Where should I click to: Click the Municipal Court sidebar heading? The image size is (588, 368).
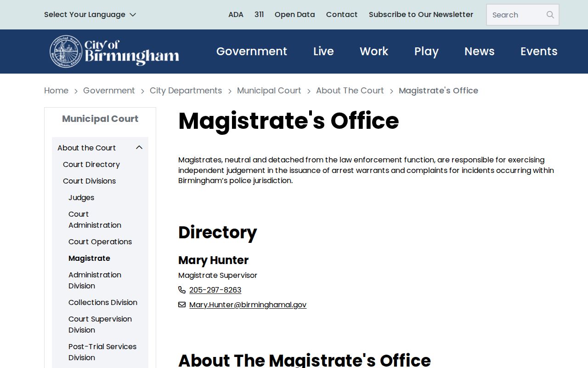100,119
